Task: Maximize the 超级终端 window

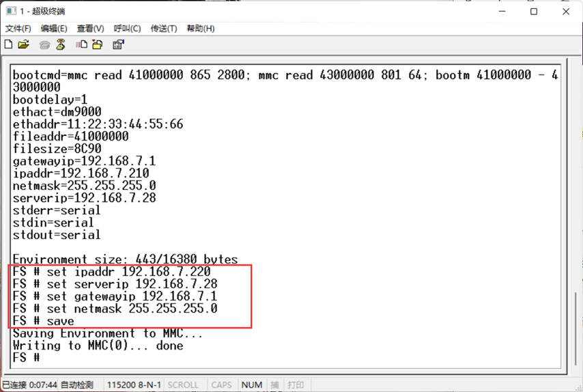Action: (x=534, y=11)
